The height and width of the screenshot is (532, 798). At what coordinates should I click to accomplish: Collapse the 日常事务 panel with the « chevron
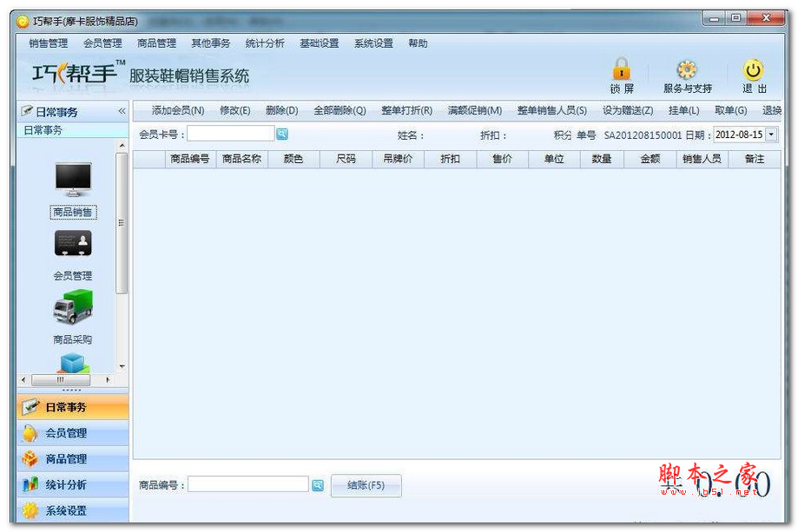pyautogui.click(x=121, y=110)
